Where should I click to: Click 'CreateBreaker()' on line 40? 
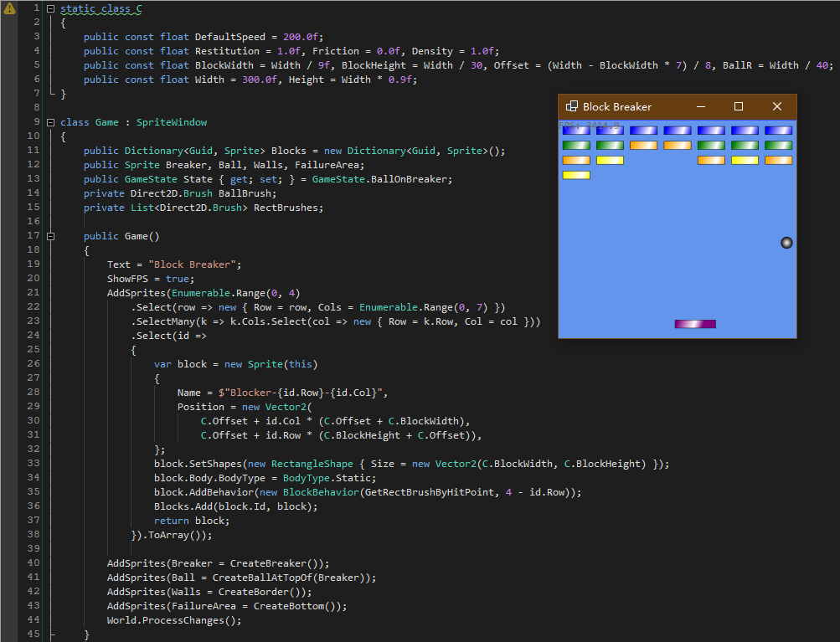coord(274,564)
